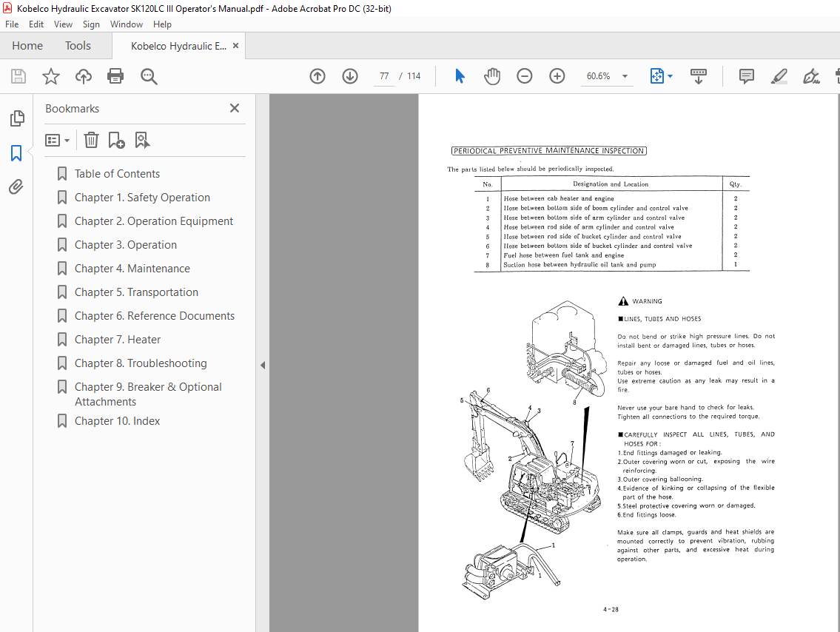
Task: Jump to Chapter 2. Operation Equipment
Action: [154, 221]
